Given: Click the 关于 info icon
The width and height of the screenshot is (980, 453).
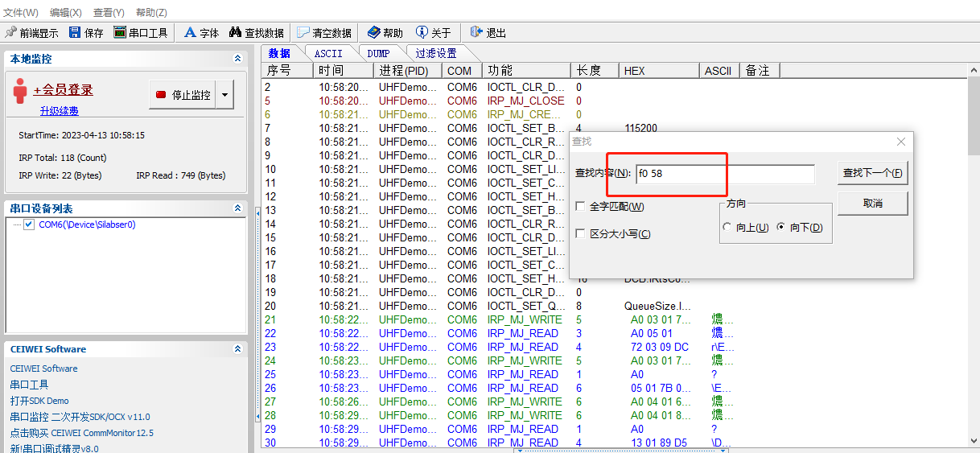Looking at the screenshot, I should 422,33.
